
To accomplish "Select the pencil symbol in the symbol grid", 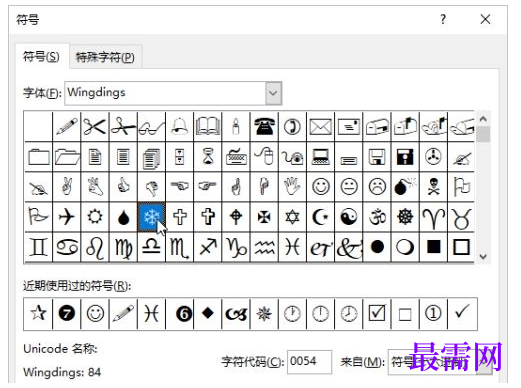I will point(67,127).
